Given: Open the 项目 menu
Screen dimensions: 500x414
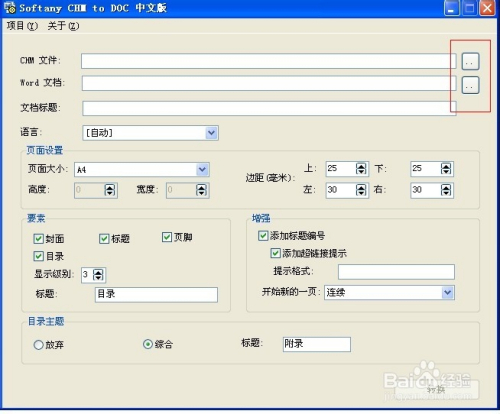Looking at the screenshot, I should (x=22, y=26).
